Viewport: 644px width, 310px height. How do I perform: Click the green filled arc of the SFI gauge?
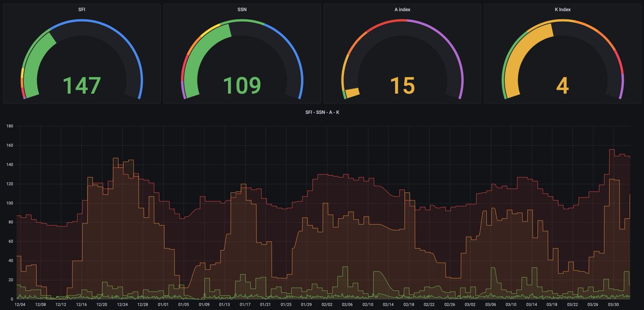pyautogui.click(x=34, y=63)
